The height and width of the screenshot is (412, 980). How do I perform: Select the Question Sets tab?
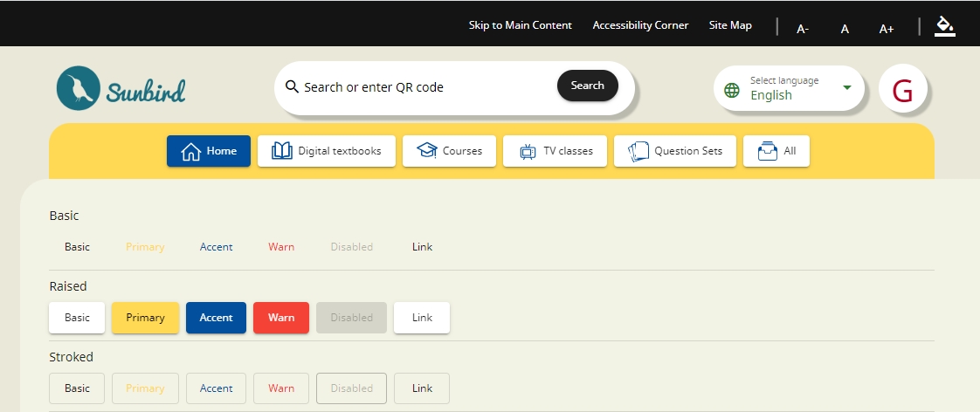point(675,151)
